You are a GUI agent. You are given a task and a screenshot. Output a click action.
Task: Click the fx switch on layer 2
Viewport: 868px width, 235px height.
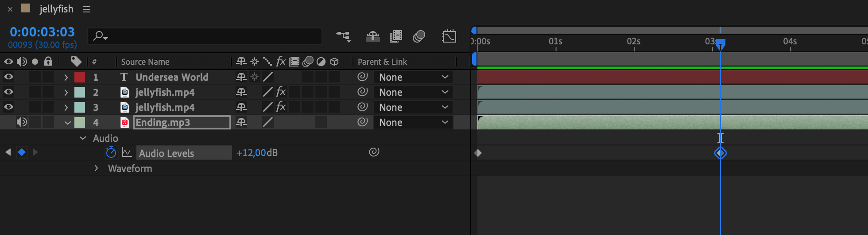pos(281,92)
